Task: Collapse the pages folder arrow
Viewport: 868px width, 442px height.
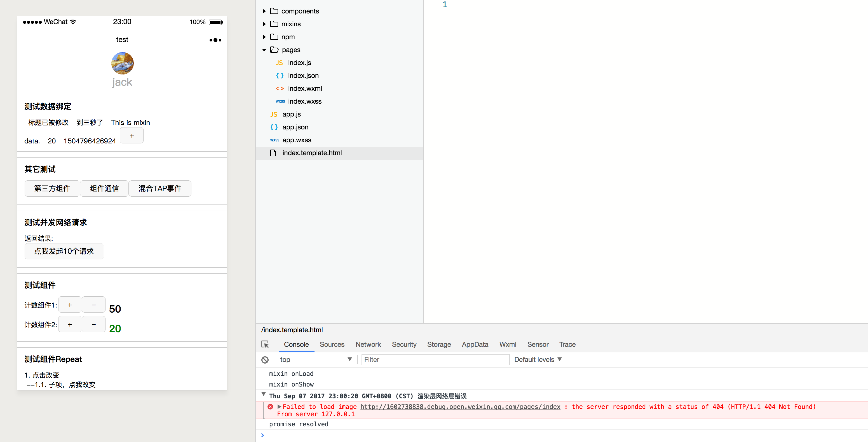Action: pos(264,50)
